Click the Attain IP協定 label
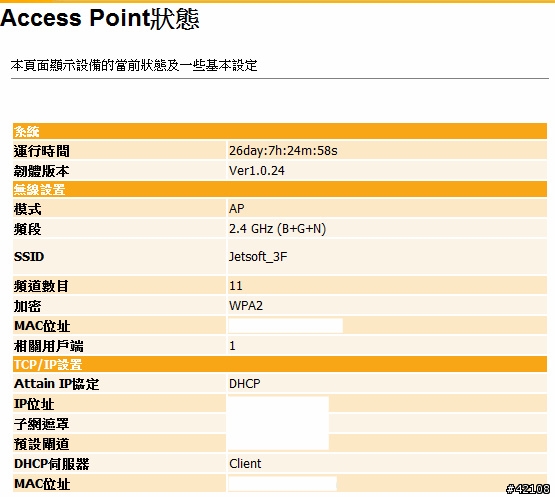This screenshot has height=497, width=555. coord(57,384)
